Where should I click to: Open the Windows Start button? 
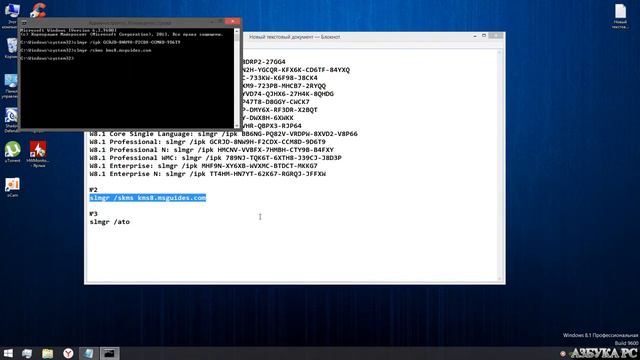(x=8, y=353)
